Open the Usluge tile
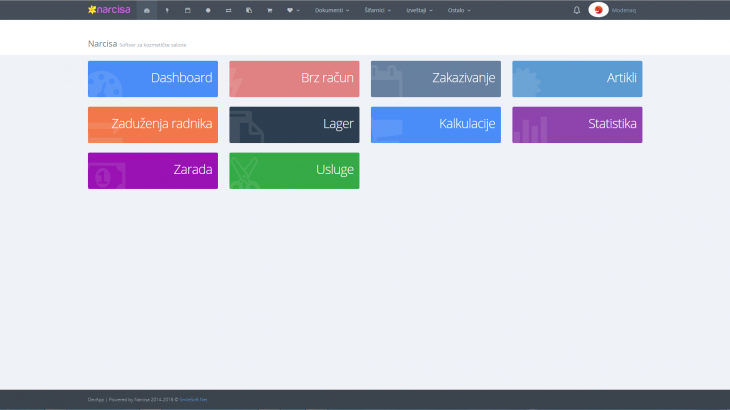 click(294, 170)
